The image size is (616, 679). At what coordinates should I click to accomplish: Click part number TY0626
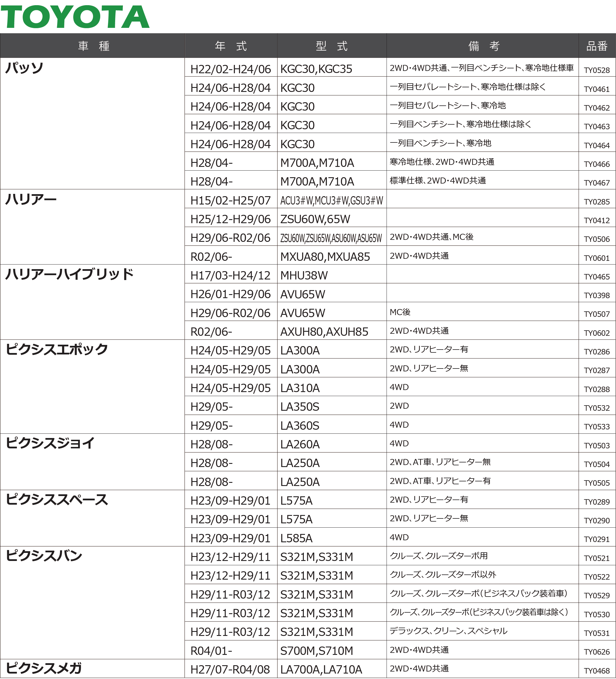(x=597, y=652)
